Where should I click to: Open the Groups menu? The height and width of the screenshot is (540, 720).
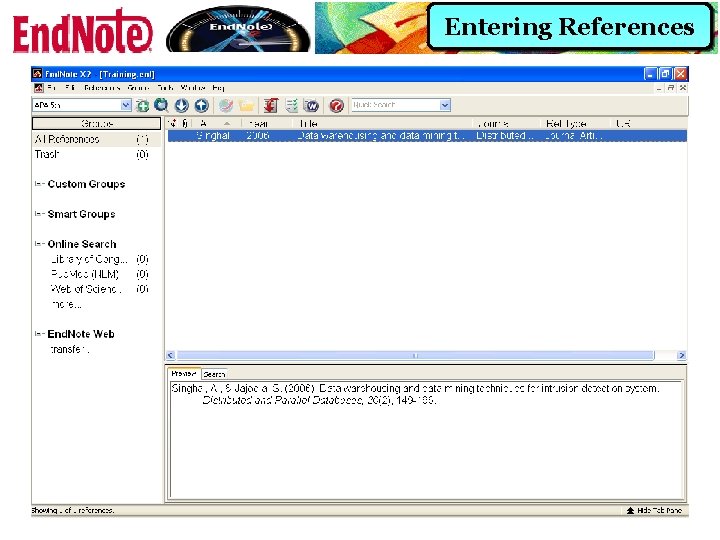point(138,88)
